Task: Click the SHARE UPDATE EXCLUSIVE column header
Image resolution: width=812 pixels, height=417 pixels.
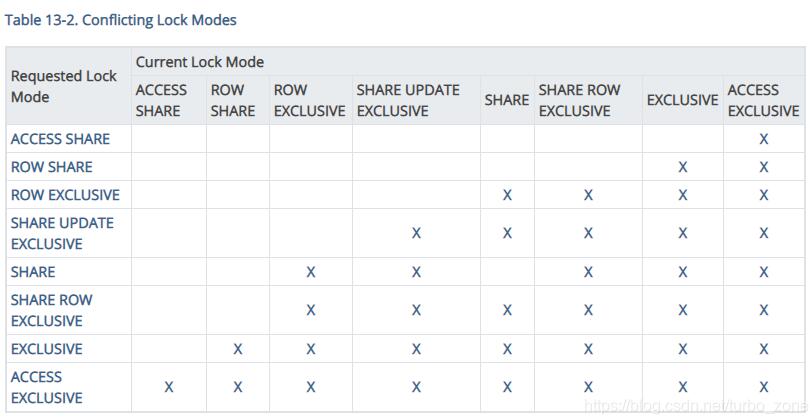Action: [x=408, y=100]
